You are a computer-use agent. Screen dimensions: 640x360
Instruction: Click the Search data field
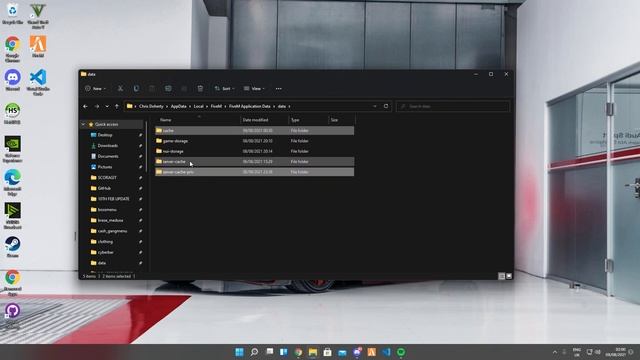453,106
